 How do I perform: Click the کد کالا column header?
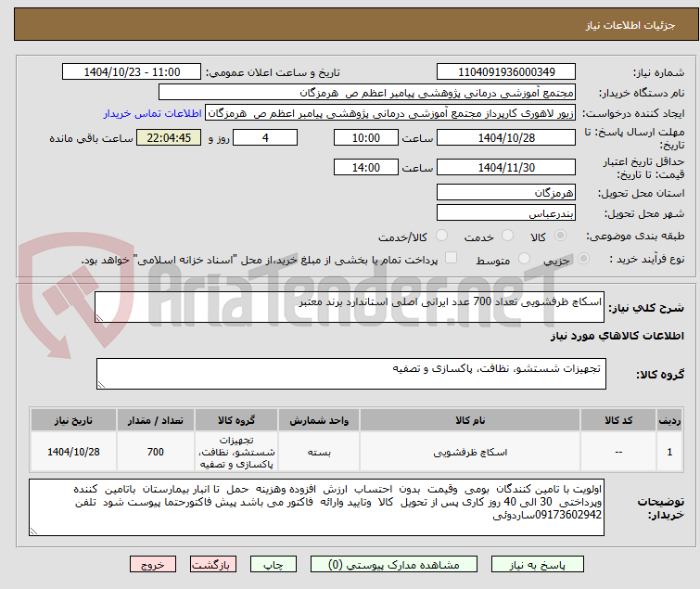pos(618,420)
